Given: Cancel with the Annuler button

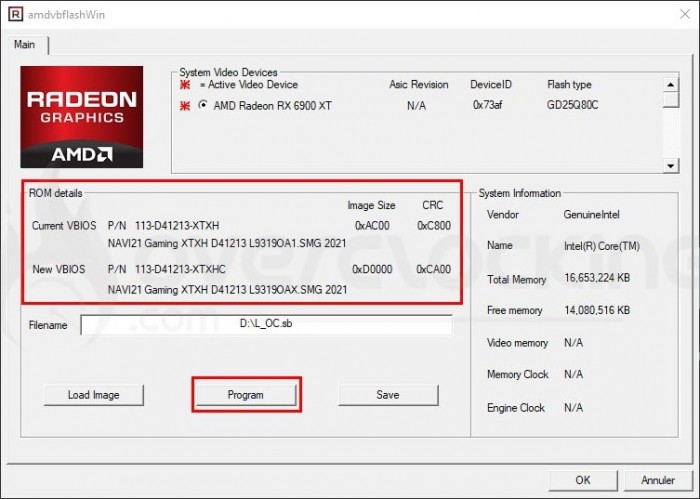Looking at the screenshot, I should coord(658,480).
